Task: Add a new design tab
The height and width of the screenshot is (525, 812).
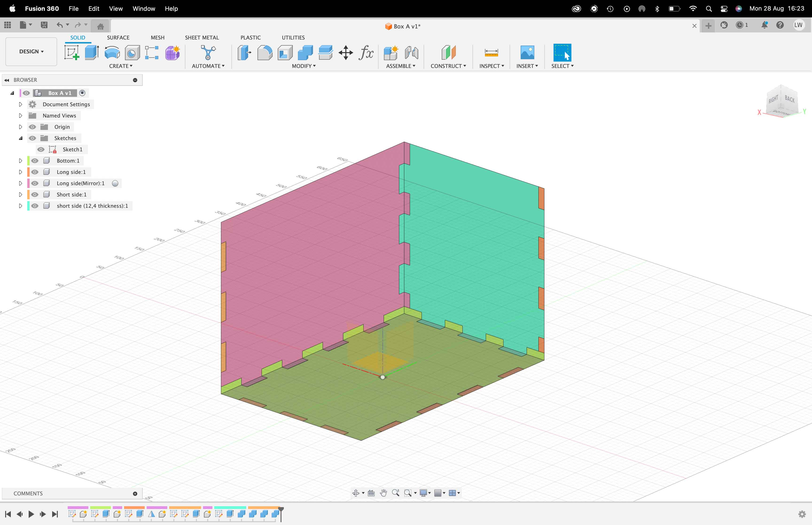Action: coord(708,26)
